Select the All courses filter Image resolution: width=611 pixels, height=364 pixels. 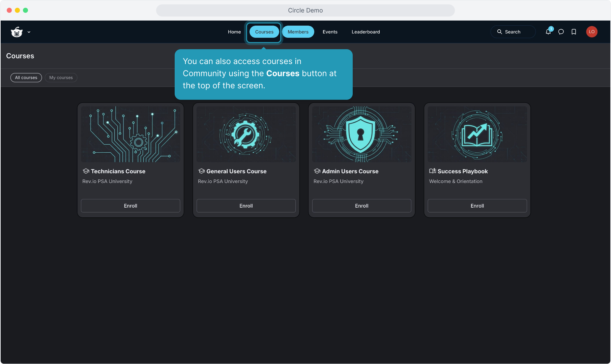click(x=26, y=78)
